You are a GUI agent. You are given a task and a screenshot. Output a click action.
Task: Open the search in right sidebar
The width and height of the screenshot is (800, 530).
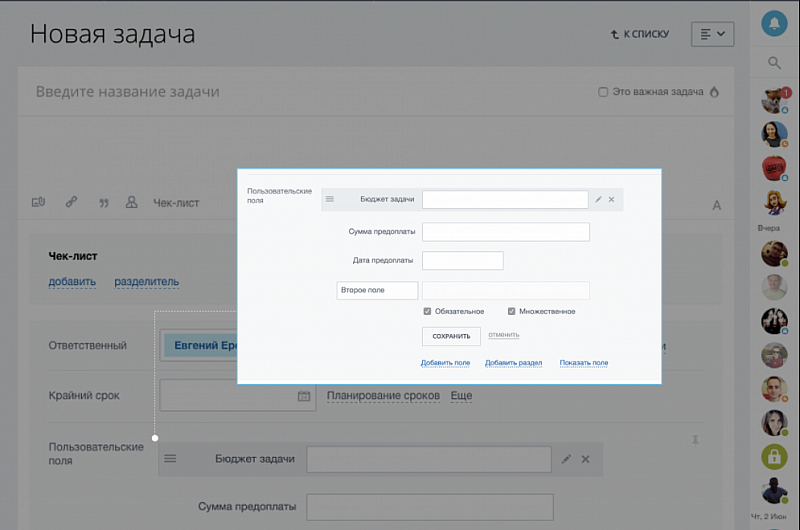(774, 63)
